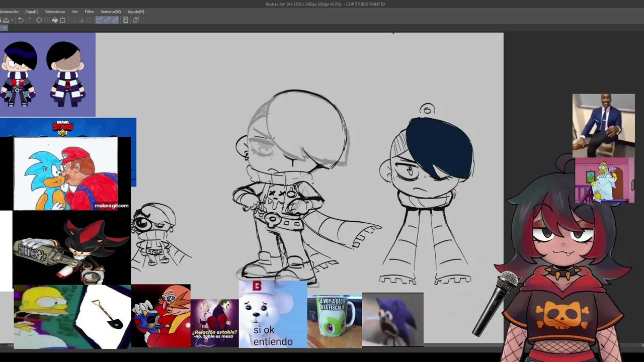The width and height of the screenshot is (644, 362).
Task: Open the Filtro menu
Action: click(89, 12)
